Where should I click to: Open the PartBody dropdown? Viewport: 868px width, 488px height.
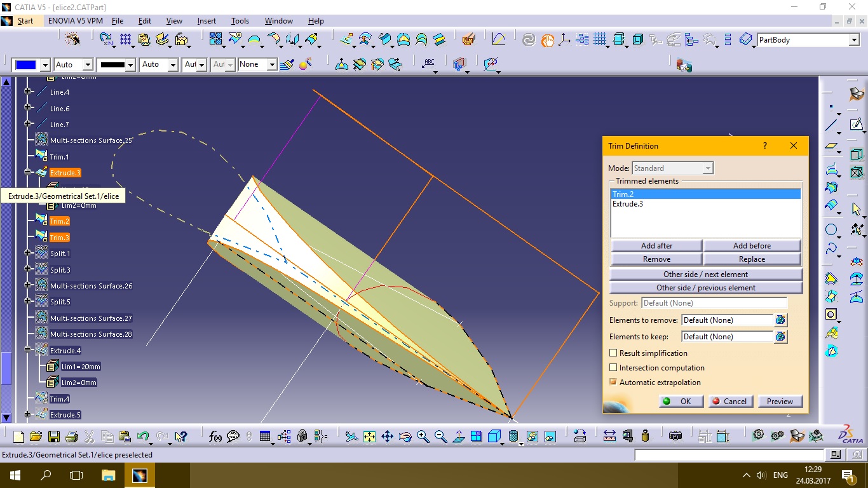[854, 40]
